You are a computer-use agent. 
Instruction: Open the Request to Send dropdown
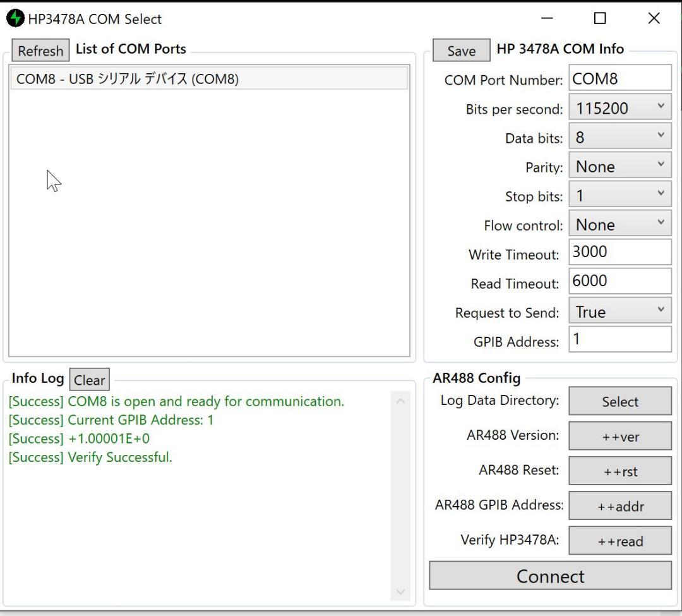(619, 311)
